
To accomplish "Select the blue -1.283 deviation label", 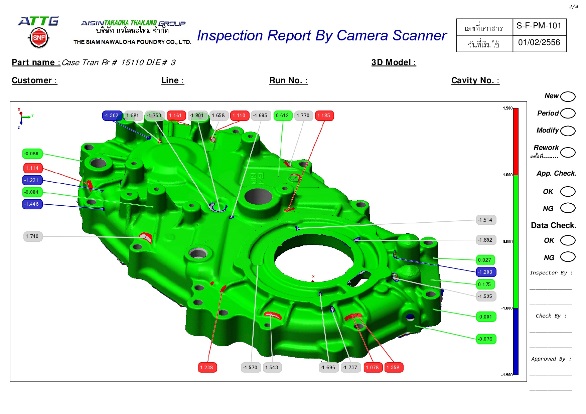I will click(485, 272).
